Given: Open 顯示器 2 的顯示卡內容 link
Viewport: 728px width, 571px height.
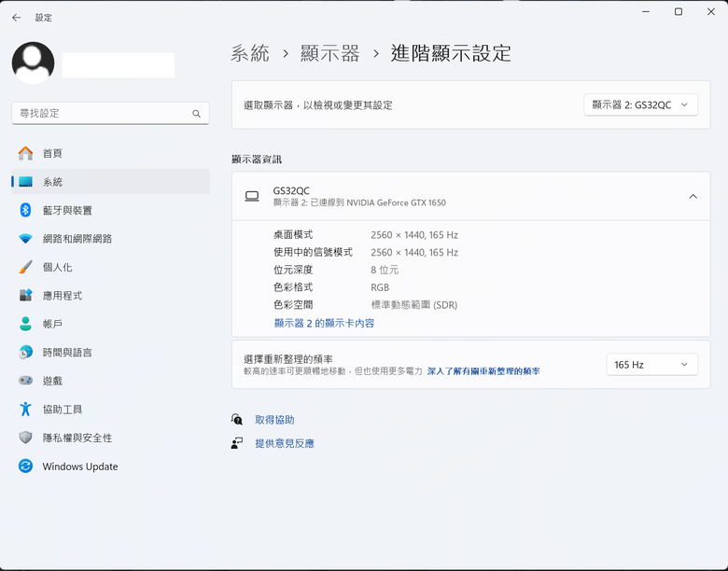Looking at the screenshot, I should [324, 323].
